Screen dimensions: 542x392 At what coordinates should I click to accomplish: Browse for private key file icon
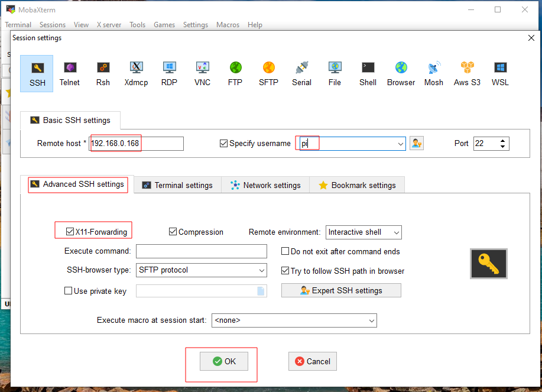click(261, 291)
